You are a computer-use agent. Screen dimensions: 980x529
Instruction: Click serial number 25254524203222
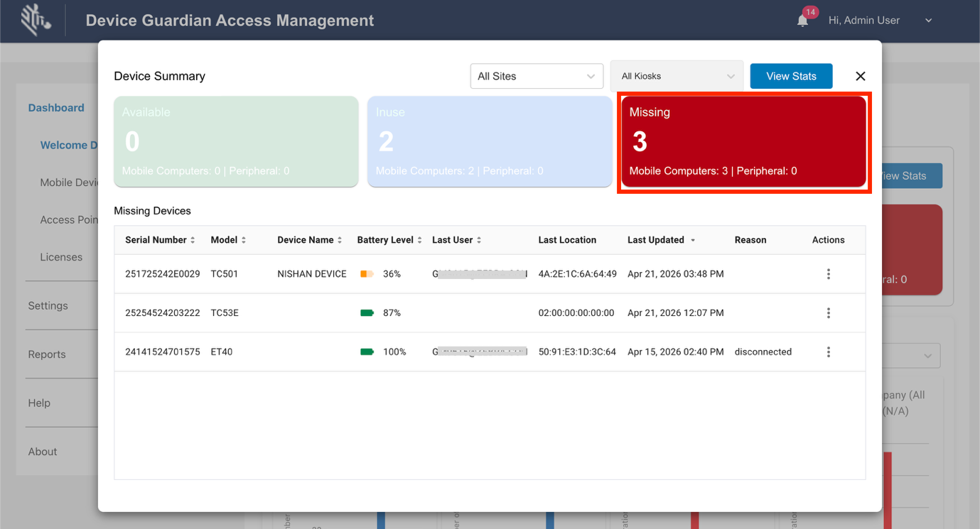pos(163,313)
